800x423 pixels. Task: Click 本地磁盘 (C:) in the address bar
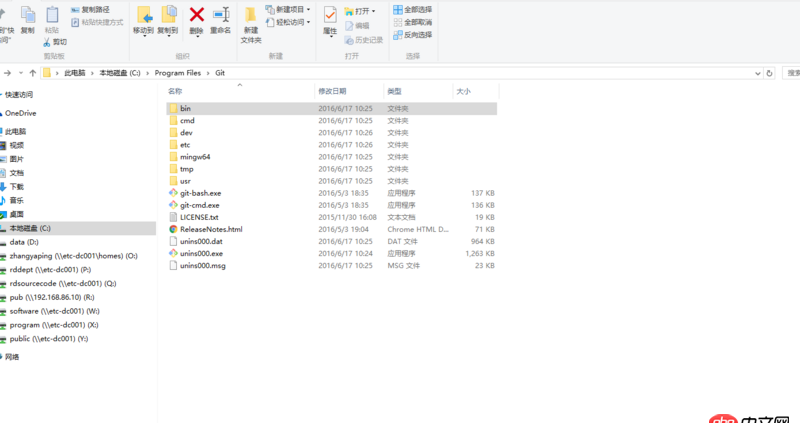point(120,73)
